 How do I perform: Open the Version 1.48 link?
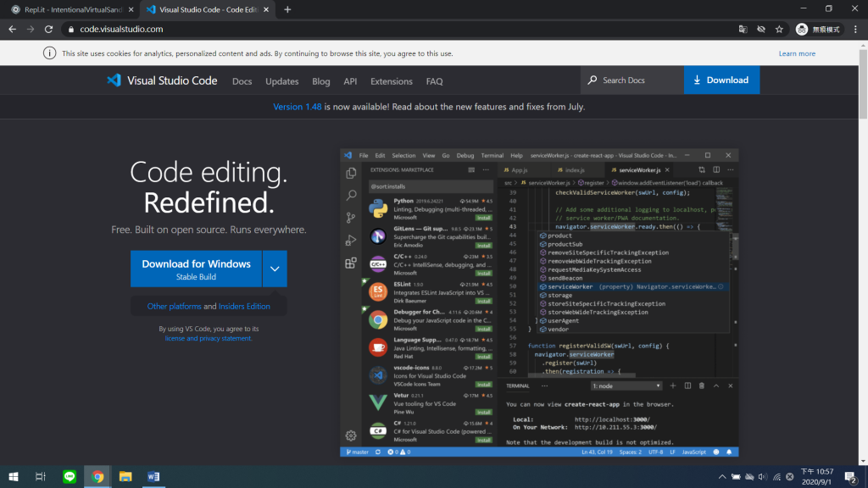(x=298, y=107)
